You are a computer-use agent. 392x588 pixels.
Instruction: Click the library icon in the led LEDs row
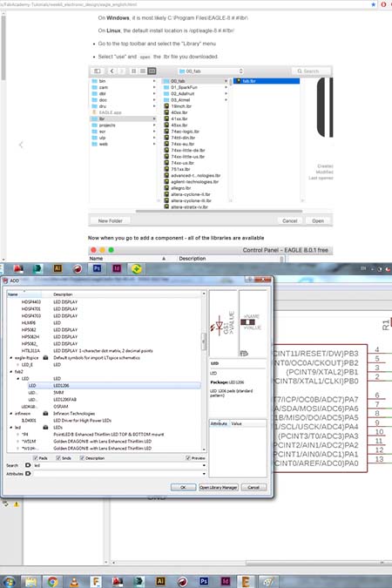pyautogui.click(x=45, y=427)
